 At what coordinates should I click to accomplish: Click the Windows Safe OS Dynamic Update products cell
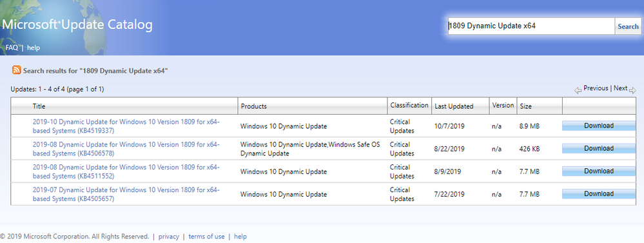point(310,149)
